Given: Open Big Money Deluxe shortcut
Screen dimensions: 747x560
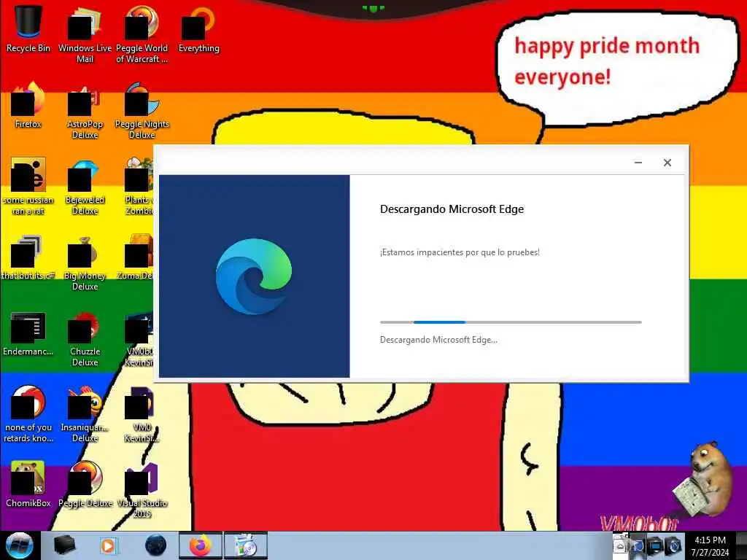Looking at the screenshot, I should pyautogui.click(x=85, y=262).
